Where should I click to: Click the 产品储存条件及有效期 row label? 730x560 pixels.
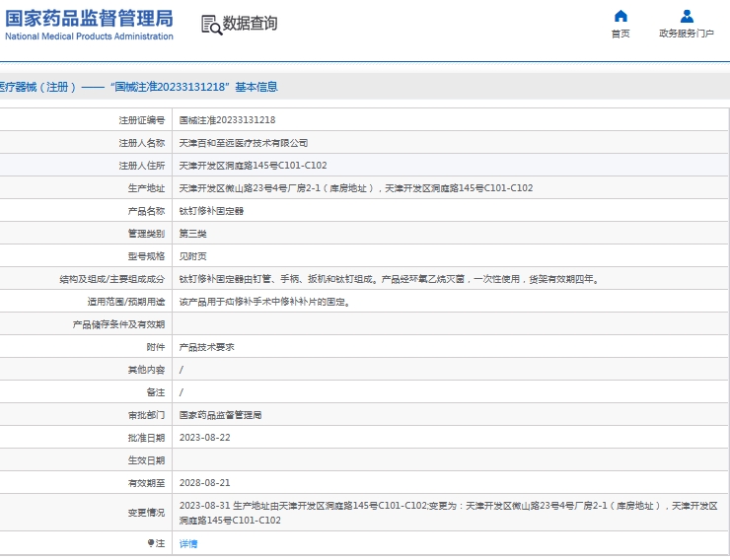(118, 324)
